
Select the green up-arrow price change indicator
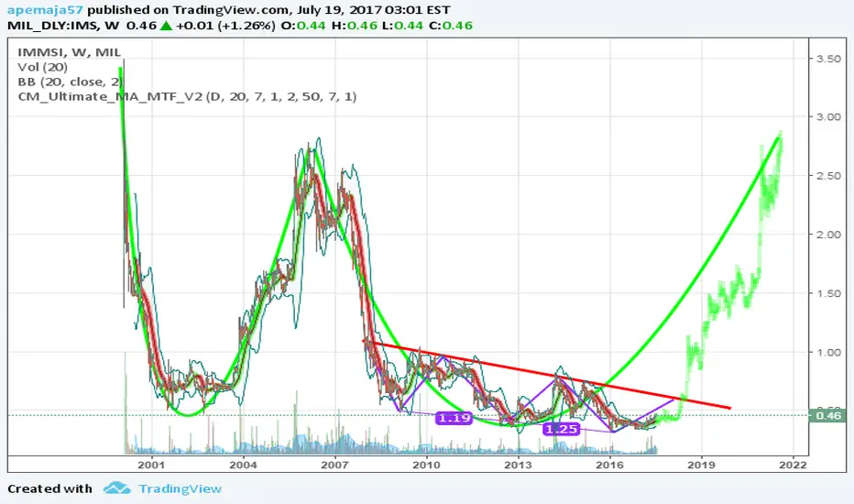coord(166,25)
